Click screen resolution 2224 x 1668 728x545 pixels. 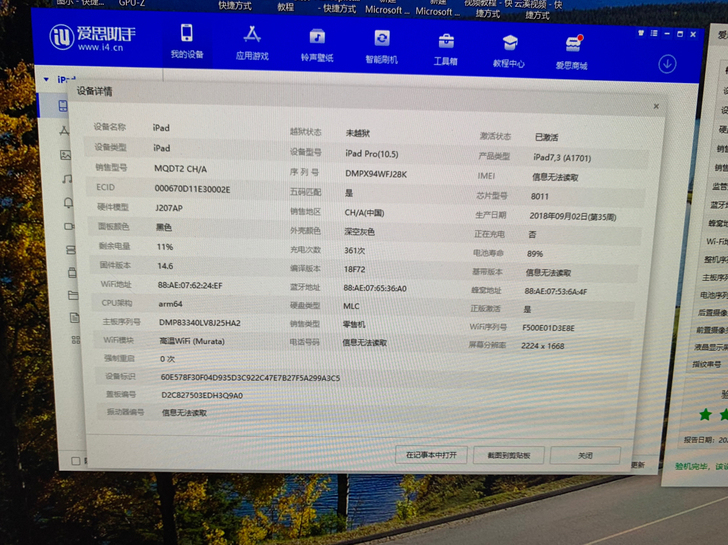coord(542,346)
